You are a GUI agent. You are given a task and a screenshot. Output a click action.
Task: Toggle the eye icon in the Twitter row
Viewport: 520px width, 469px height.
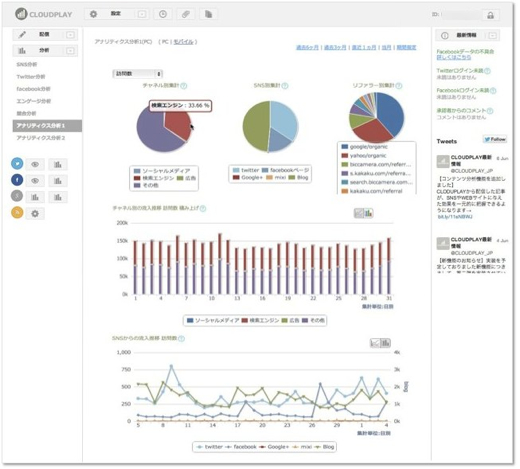[35, 164]
